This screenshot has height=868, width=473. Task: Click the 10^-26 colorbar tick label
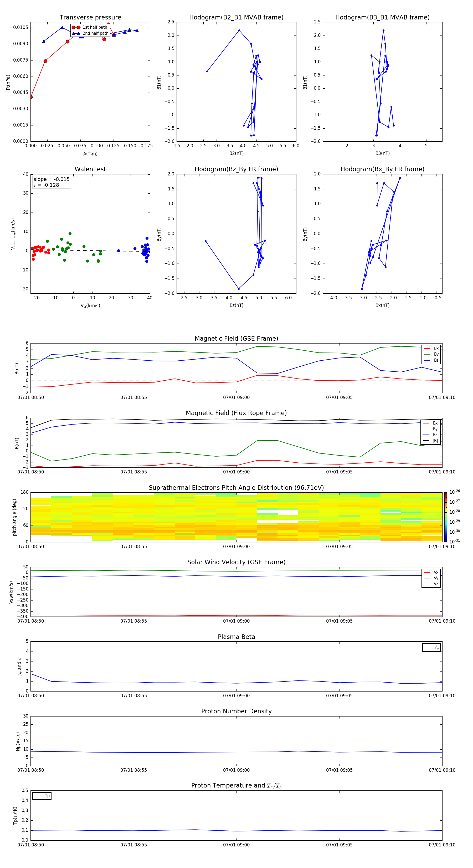[455, 492]
